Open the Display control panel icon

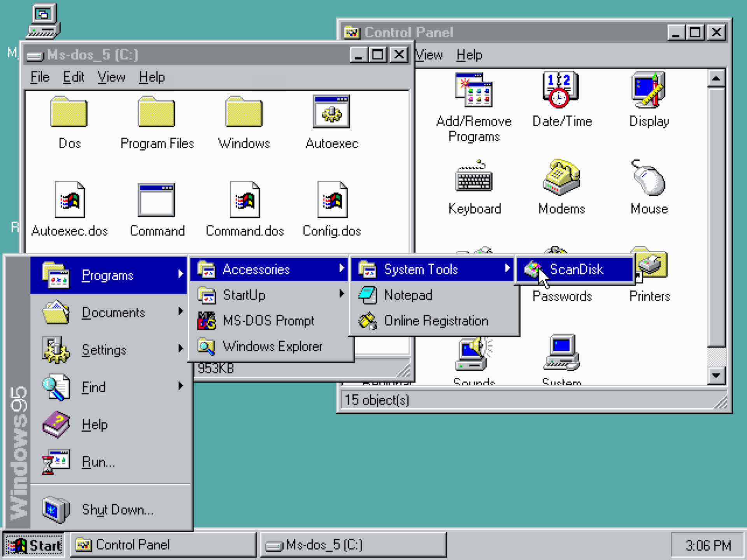pyautogui.click(x=649, y=90)
